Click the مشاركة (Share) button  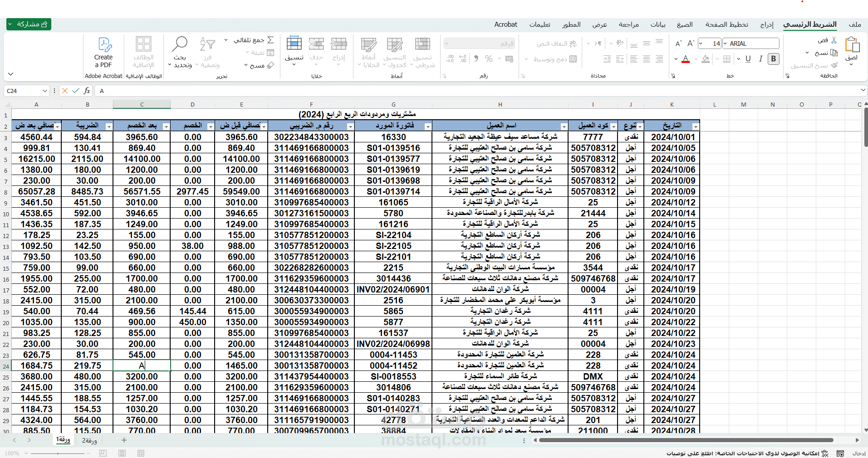pos(29,24)
